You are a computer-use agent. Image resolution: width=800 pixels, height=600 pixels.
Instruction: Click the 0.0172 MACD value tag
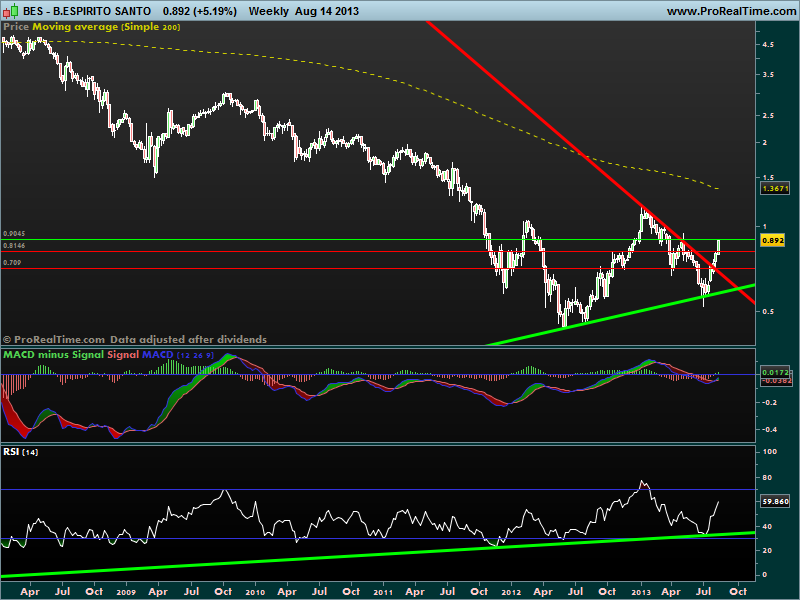tap(775, 373)
